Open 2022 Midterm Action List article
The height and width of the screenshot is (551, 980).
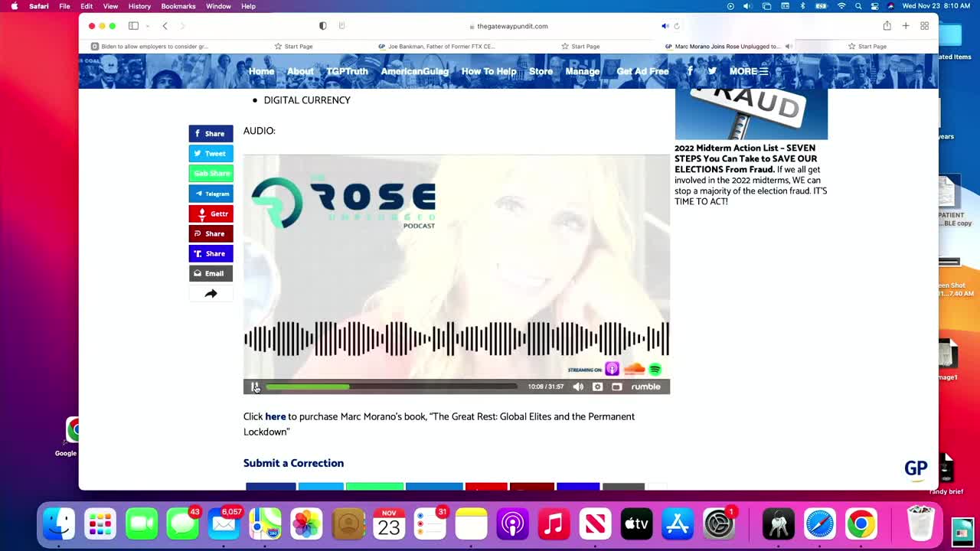(750, 174)
